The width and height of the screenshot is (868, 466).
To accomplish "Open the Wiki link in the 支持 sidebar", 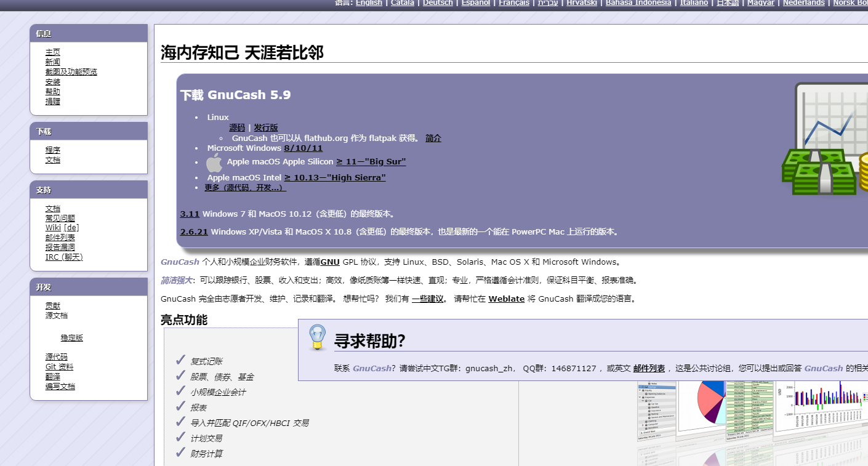I will tap(54, 228).
